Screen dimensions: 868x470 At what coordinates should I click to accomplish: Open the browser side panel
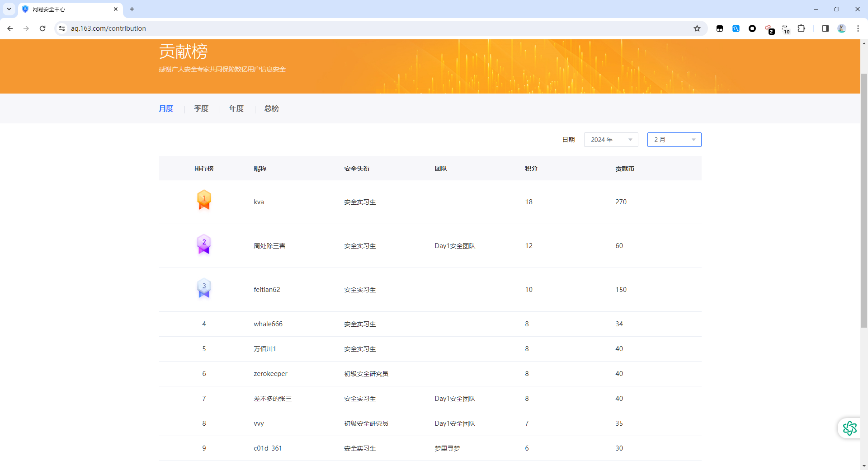coord(825,28)
